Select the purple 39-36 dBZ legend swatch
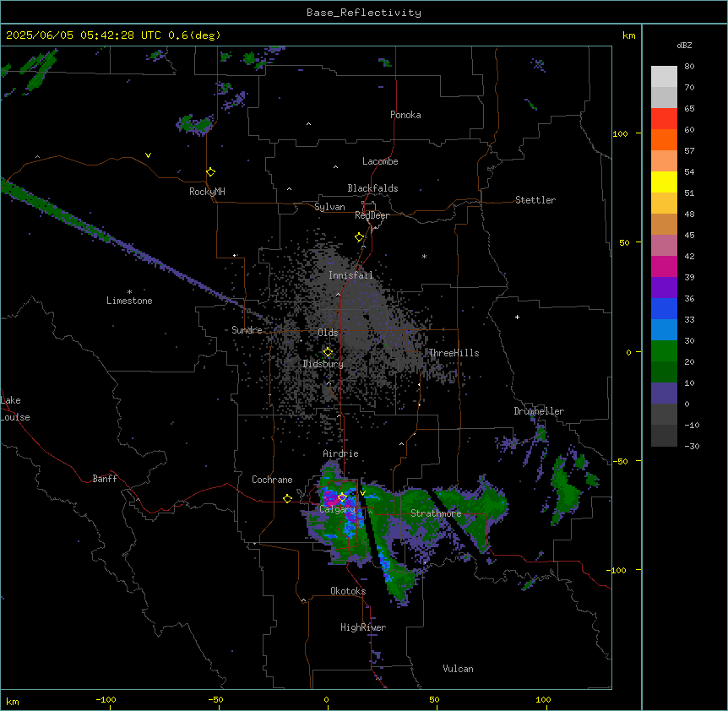 click(664, 288)
